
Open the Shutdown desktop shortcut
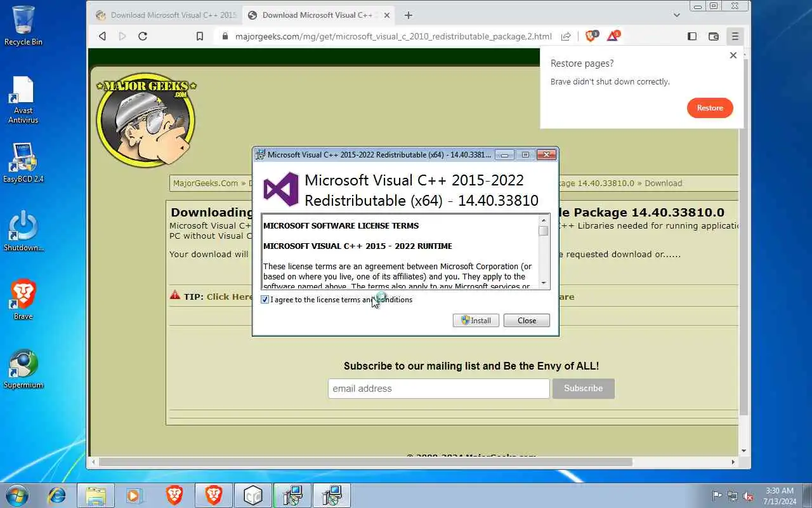pyautogui.click(x=23, y=231)
